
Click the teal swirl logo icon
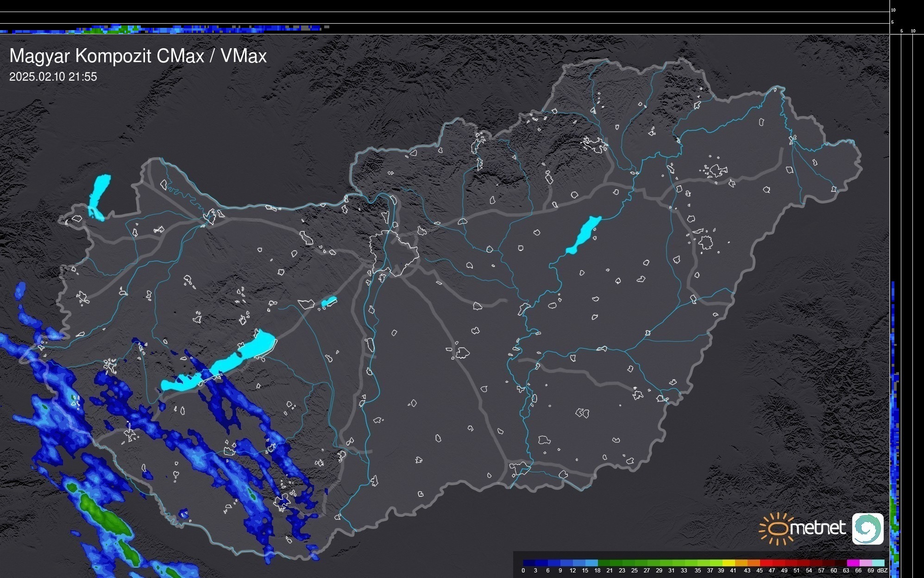[x=867, y=529]
